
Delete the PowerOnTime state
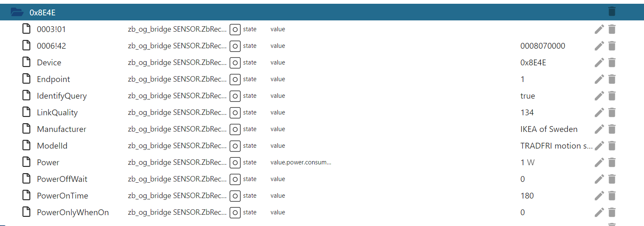pos(612,196)
